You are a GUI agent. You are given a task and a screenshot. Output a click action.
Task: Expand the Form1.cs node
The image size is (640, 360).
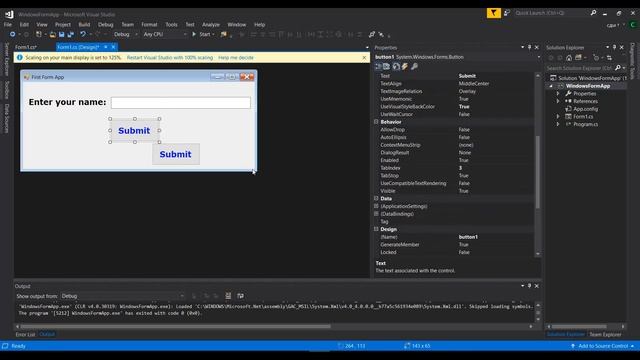point(558,117)
